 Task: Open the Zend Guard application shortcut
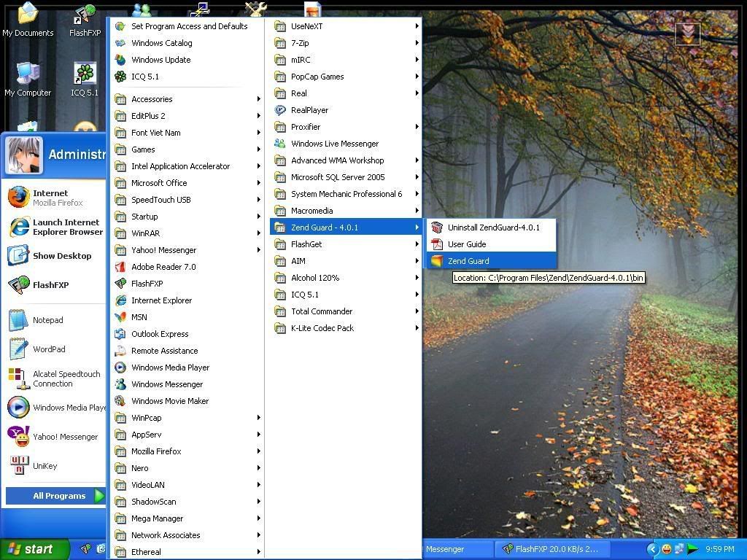491,261
